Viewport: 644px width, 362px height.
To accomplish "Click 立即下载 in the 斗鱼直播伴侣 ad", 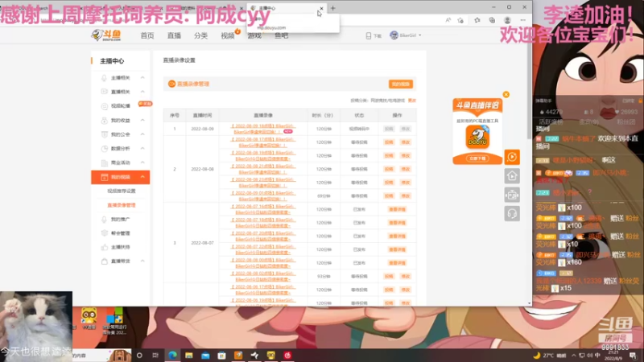I will point(477,158).
